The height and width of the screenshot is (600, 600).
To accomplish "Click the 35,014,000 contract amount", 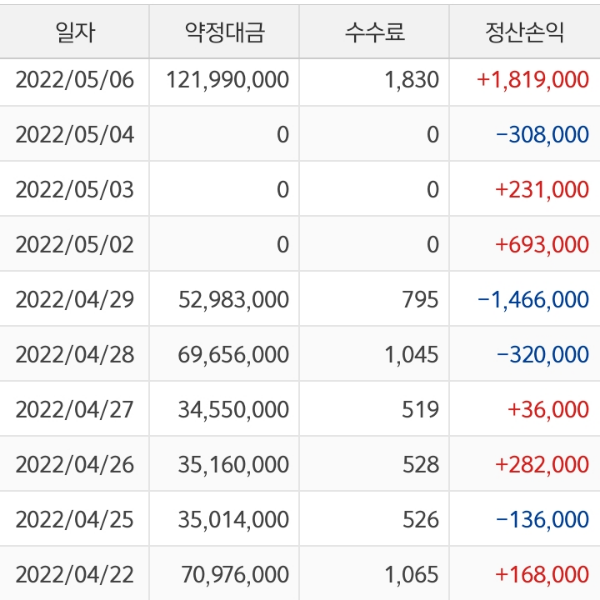I will click(x=230, y=519).
